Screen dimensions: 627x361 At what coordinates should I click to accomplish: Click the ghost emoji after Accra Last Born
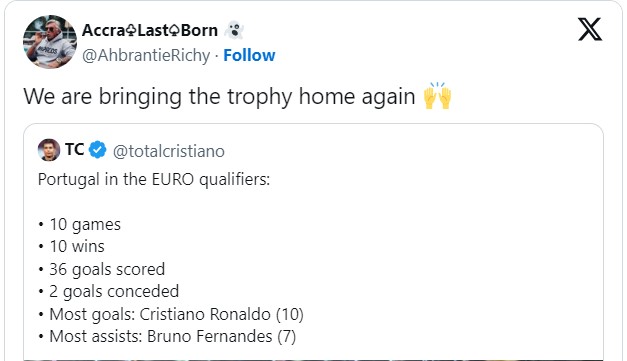234,30
